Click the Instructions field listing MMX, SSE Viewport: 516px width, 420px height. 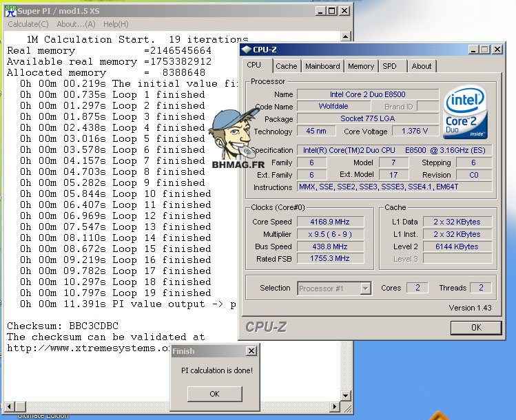pyautogui.click(x=395, y=187)
